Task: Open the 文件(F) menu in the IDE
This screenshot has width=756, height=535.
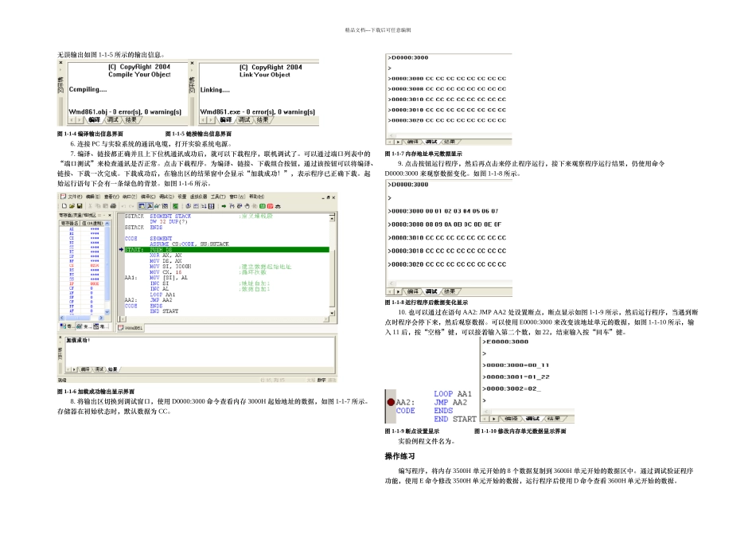Action: pos(74,197)
